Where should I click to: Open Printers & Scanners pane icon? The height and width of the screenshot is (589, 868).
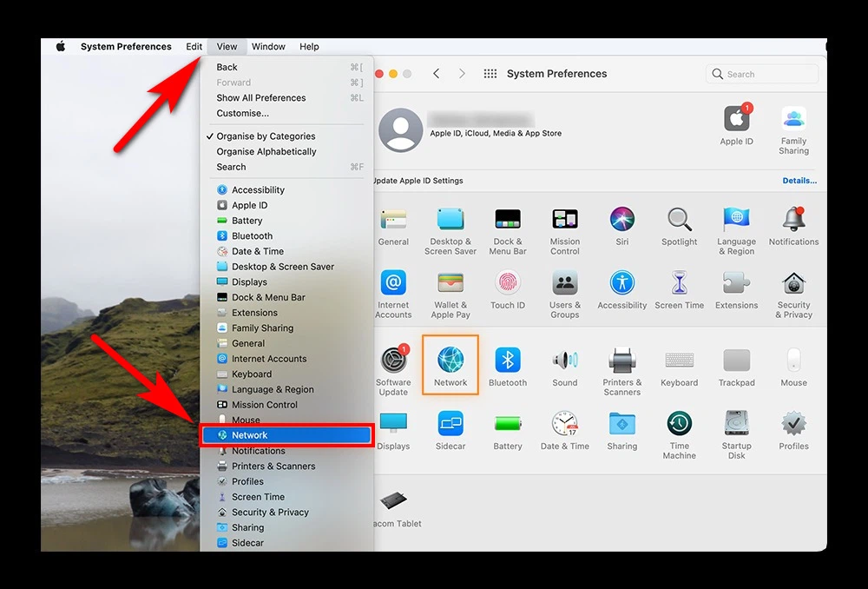pos(621,361)
